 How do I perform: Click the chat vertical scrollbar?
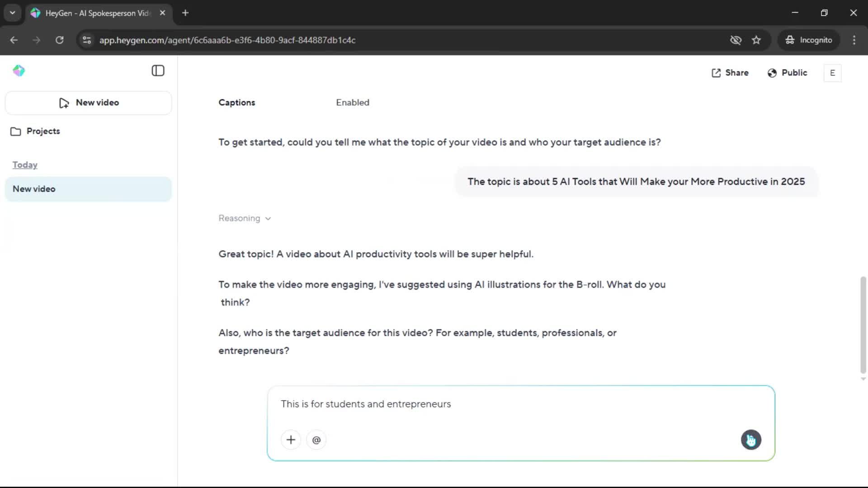[x=863, y=324]
